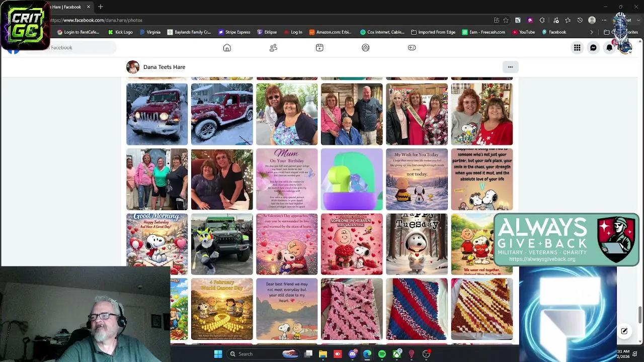Image resolution: width=644 pixels, height=362 pixels.
Task: Open the Eklipse bookmark
Action: pos(267,32)
